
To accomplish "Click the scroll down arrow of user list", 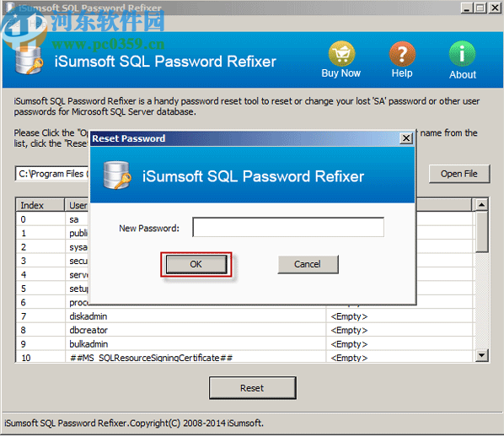I will click(481, 355).
